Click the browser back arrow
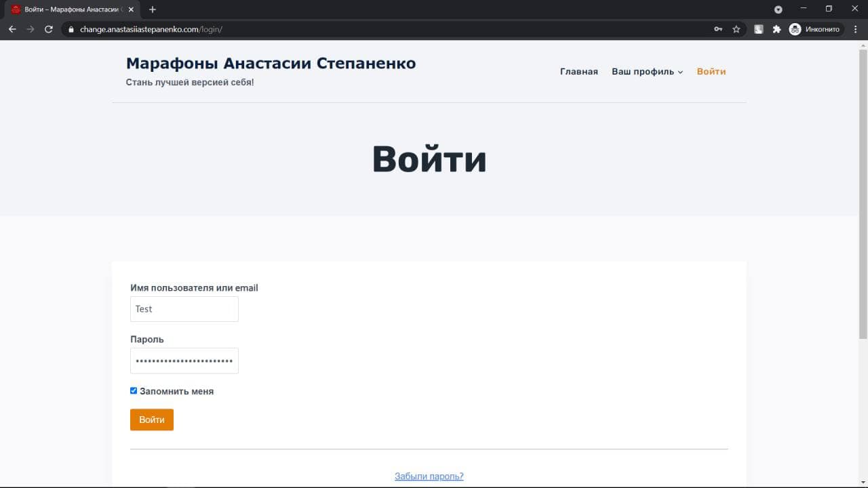Screen dimensions: 868x488 tap(12, 29)
